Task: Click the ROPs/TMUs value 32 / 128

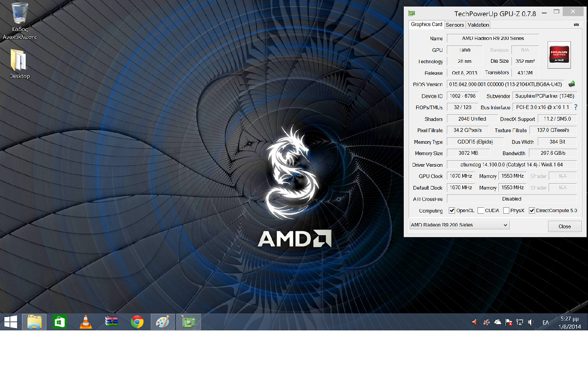Action: 462,107
